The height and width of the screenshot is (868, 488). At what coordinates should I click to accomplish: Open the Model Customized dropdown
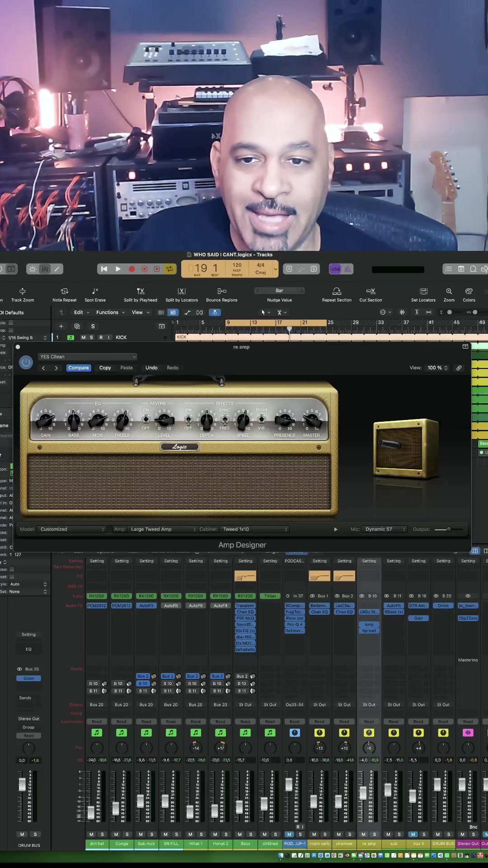point(72,529)
